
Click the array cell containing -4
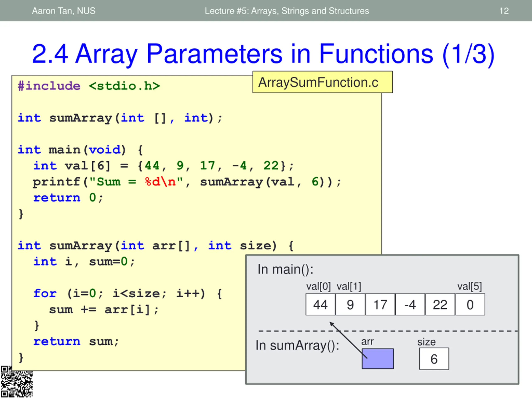pos(410,304)
